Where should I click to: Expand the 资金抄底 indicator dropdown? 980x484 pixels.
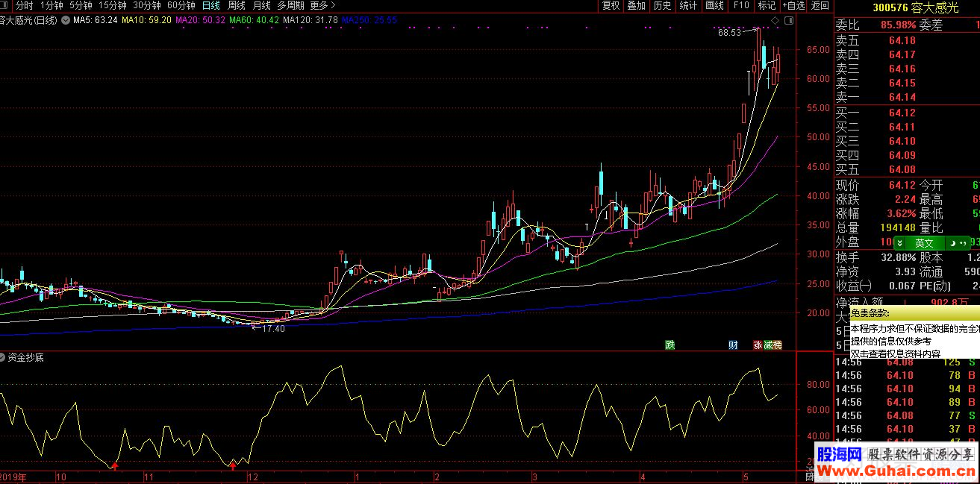(4, 357)
